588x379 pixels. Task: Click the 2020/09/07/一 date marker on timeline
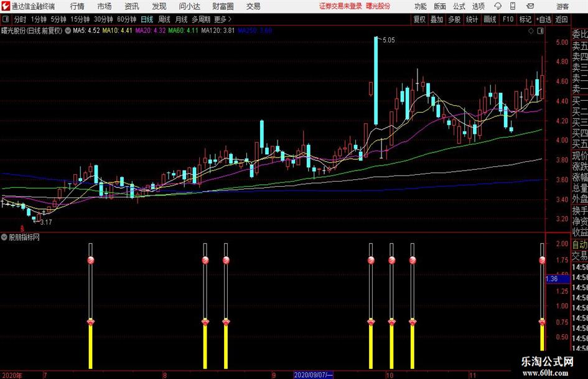tap(313, 375)
